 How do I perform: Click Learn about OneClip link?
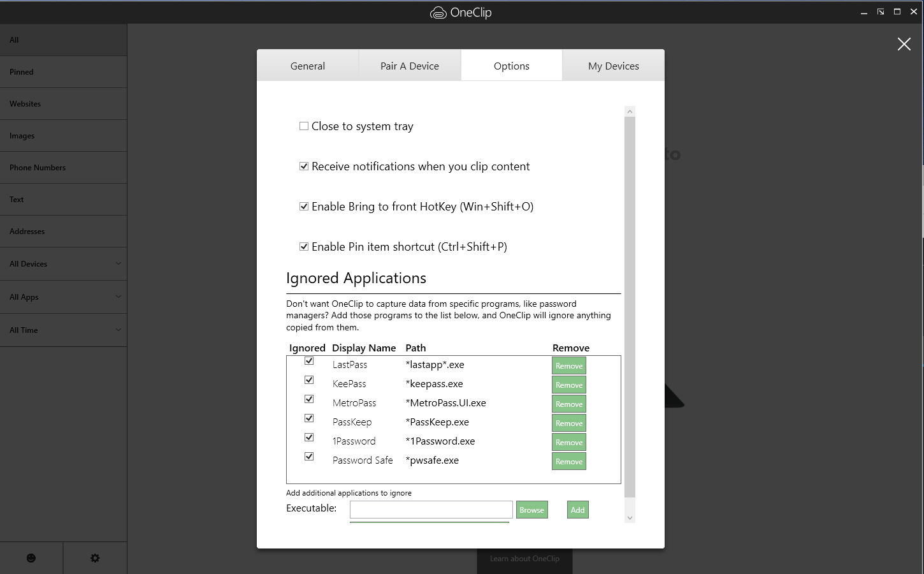[x=524, y=558]
